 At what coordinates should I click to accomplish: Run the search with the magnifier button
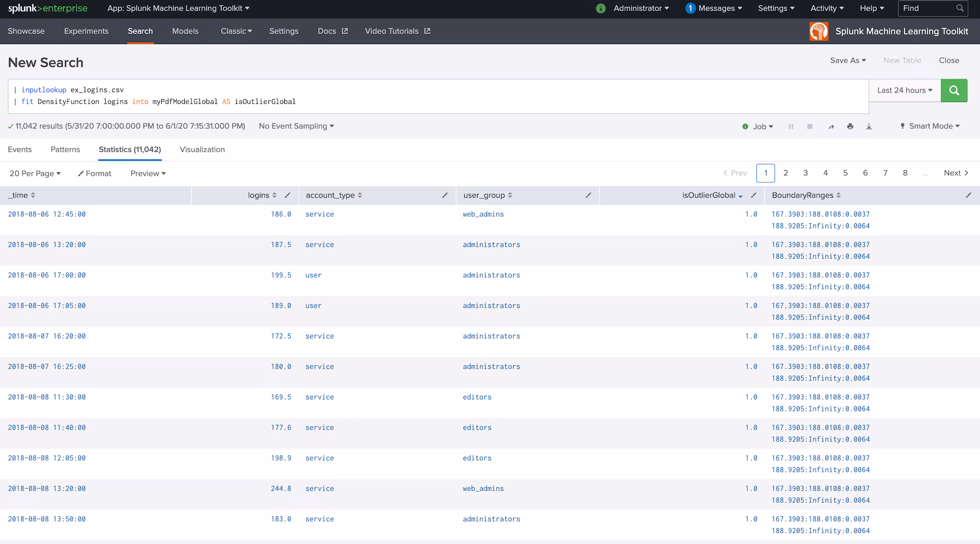954,91
